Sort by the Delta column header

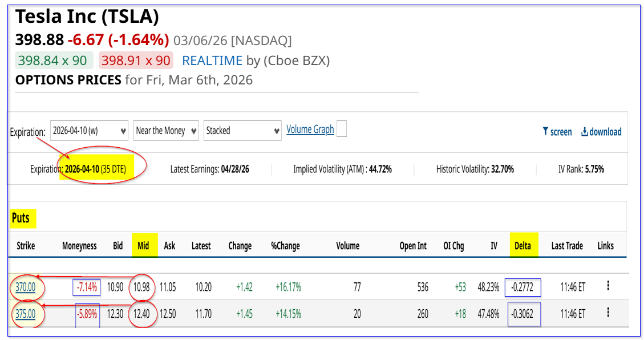(523, 246)
